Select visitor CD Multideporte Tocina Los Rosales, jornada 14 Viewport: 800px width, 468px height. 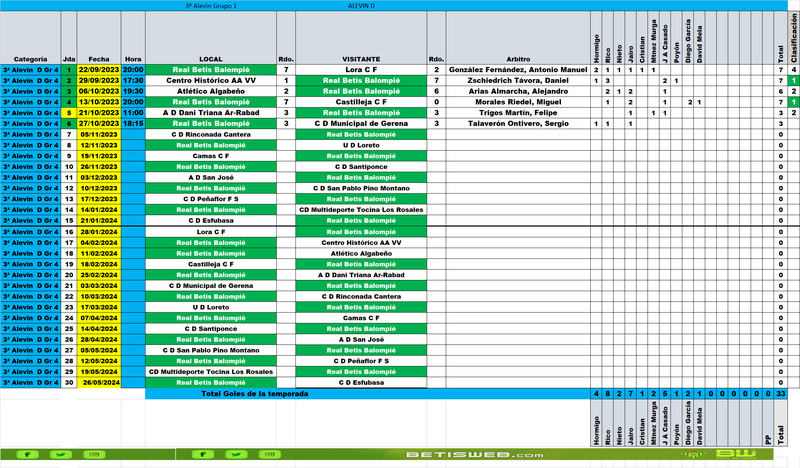(x=361, y=210)
